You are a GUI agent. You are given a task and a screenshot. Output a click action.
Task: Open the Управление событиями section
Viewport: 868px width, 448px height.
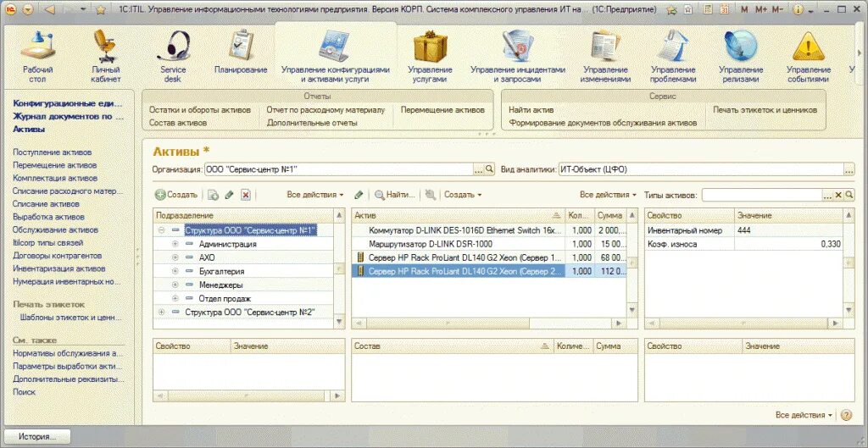(x=809, y=57)
